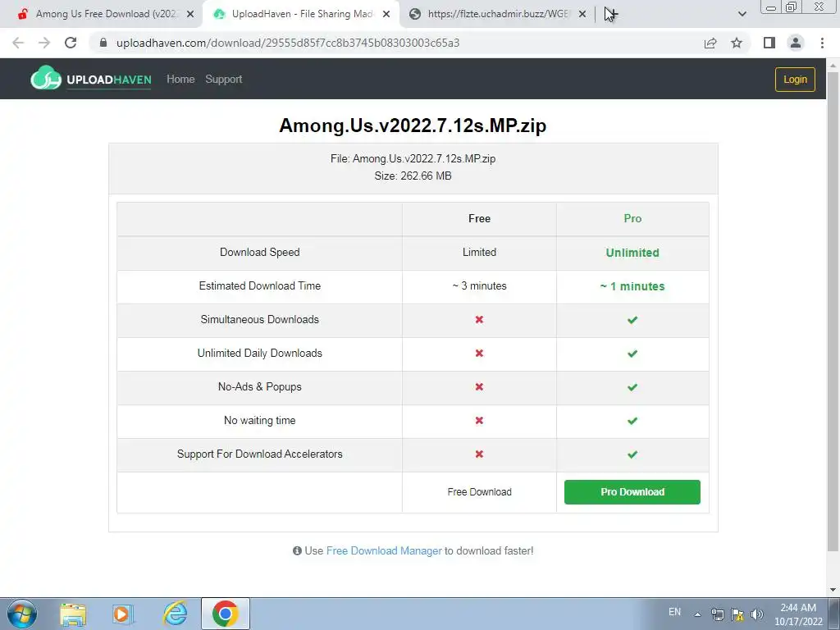Image resolution: width=840 pixels, height=630 pixels.
Task: Open the Action Center flag icon
Action: [737, 614]
